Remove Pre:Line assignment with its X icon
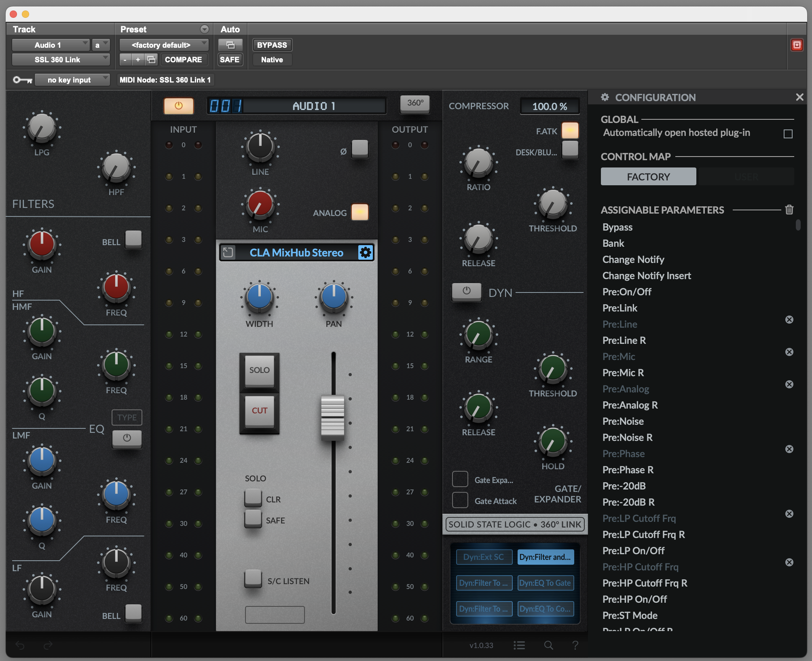Viewport: 812px width, 661px height. tap(789, 320)
